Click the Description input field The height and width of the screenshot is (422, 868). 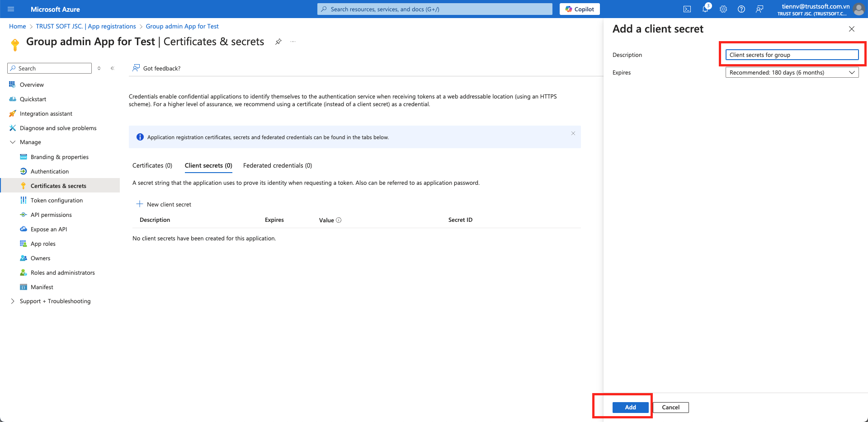(x=792, y=55)
